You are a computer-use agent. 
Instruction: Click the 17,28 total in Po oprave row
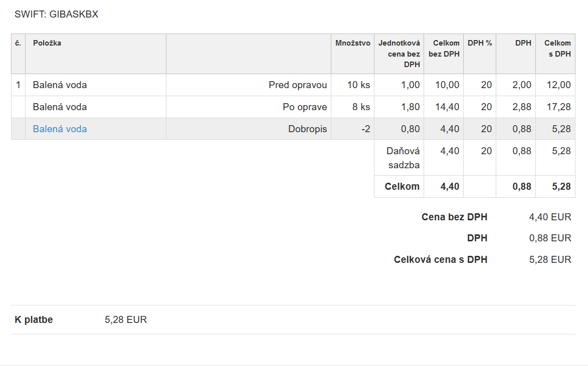[558, 107]
